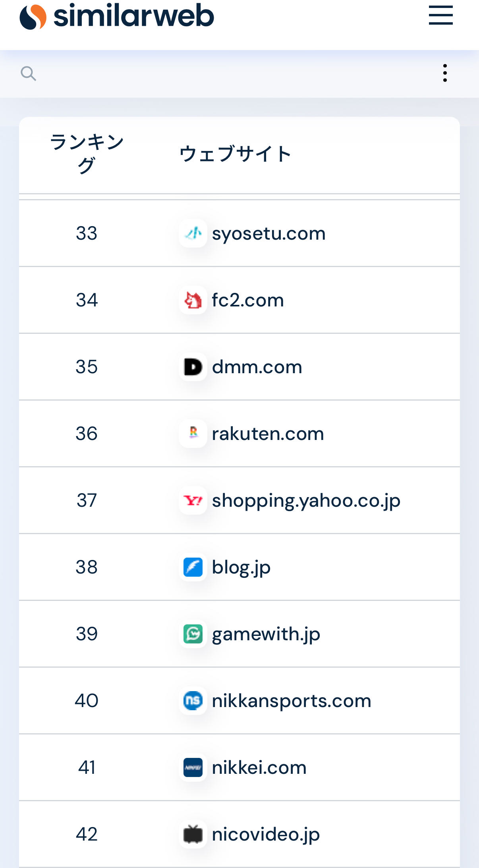Viewport: 479px width, 868px height.
Task: Click the search magnifier icon
Action: pyautogui.click(x=28, y=74)
